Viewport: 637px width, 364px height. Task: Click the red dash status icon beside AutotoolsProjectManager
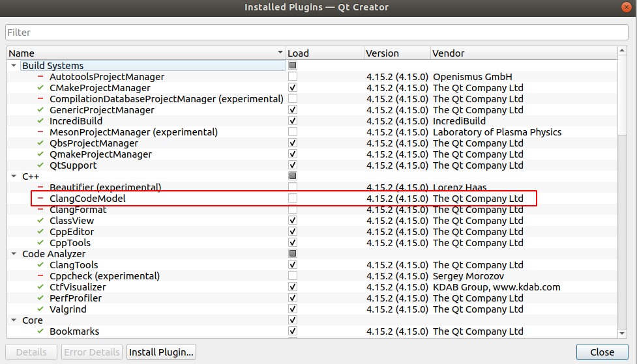click(40, 76)
